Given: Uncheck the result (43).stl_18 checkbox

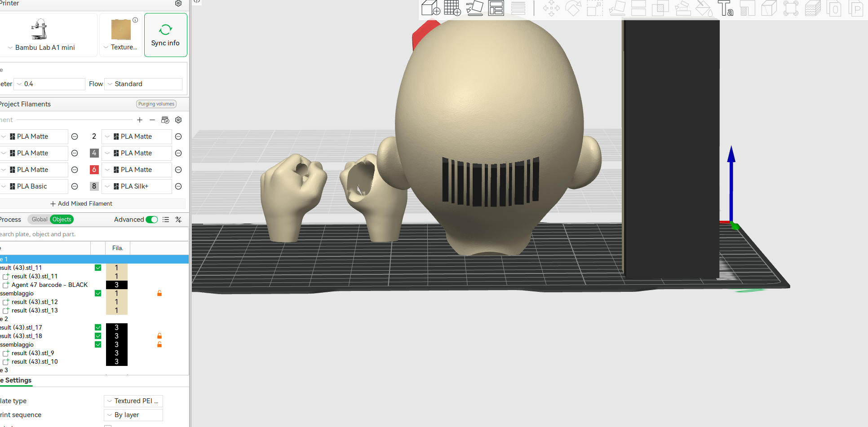Looking at the screenshot, I should pyautogui.click(x=98, y=336).
